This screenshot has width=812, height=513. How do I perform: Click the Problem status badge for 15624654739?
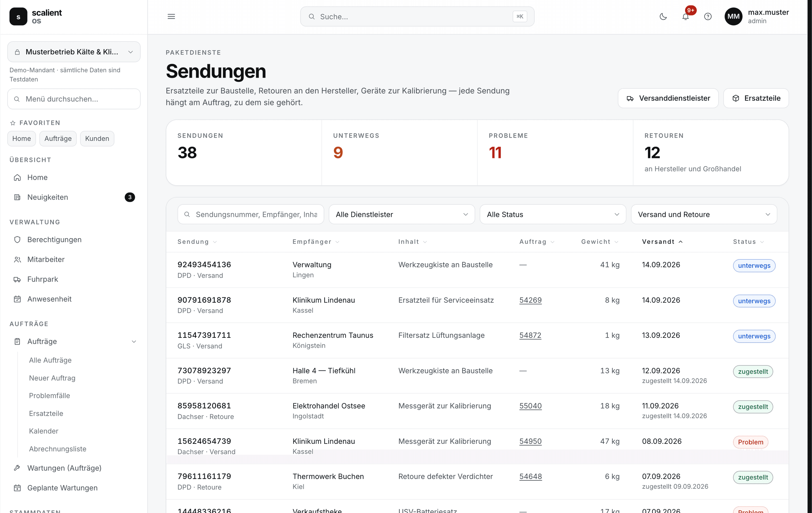click(x=751, y=442)
